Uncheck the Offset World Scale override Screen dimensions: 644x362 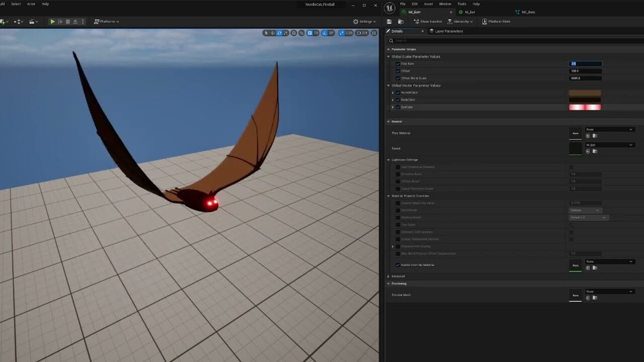(x=398, y=78)
